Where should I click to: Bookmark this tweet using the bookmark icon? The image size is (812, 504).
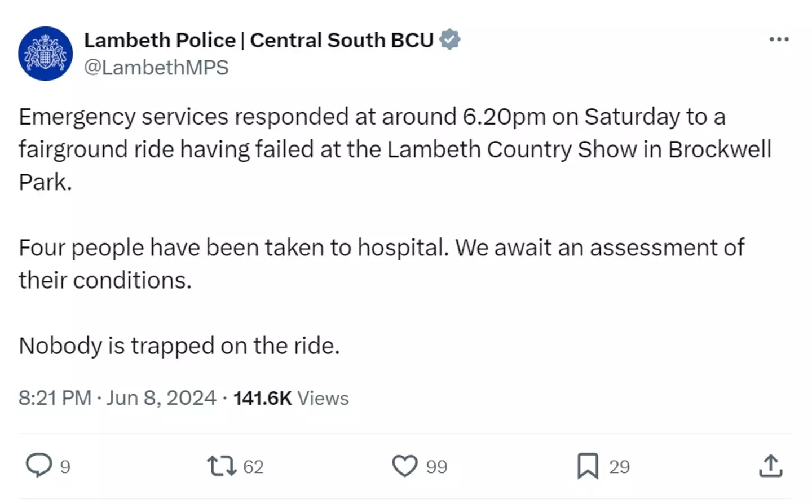click(x=588, y=466)
